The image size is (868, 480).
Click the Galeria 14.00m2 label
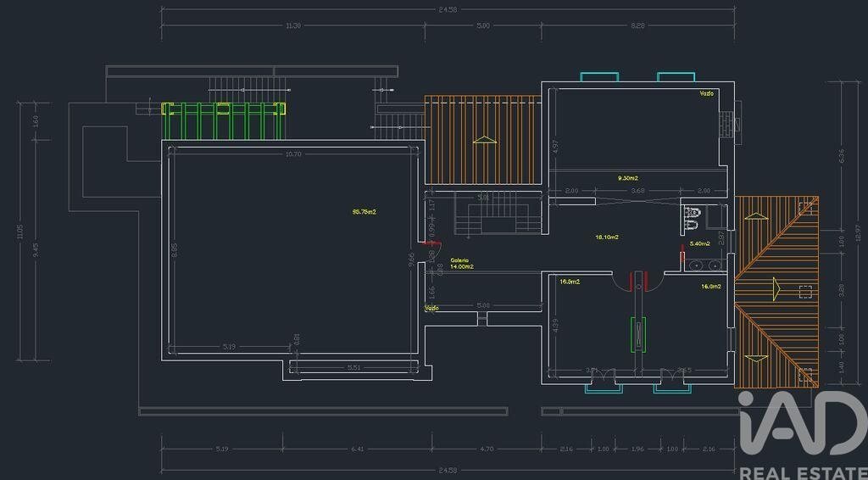tap(462, 263)
